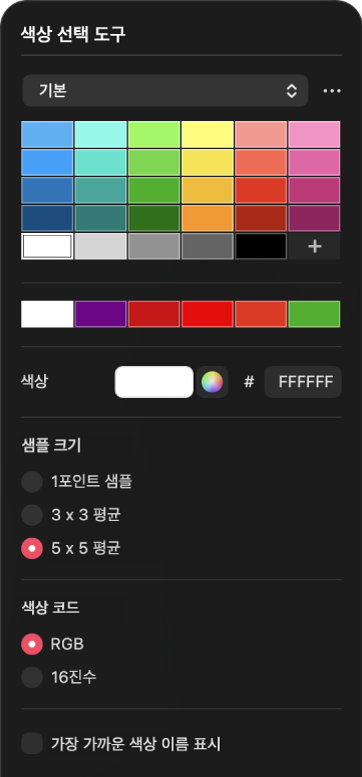Select the medium green swatch in second row

(x=154, y=163)
